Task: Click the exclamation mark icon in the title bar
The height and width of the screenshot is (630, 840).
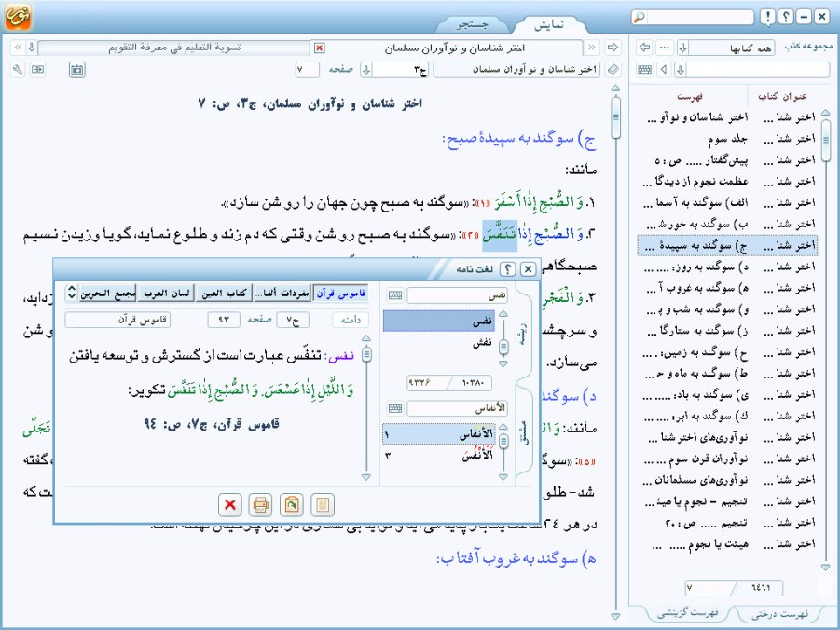Action: point(768,17)
